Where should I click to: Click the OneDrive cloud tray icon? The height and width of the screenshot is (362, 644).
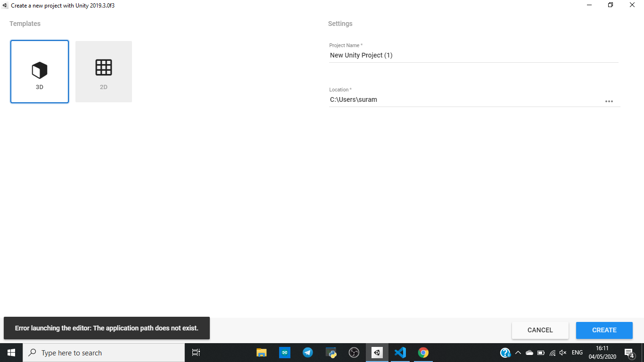click(x=529, y=353)
